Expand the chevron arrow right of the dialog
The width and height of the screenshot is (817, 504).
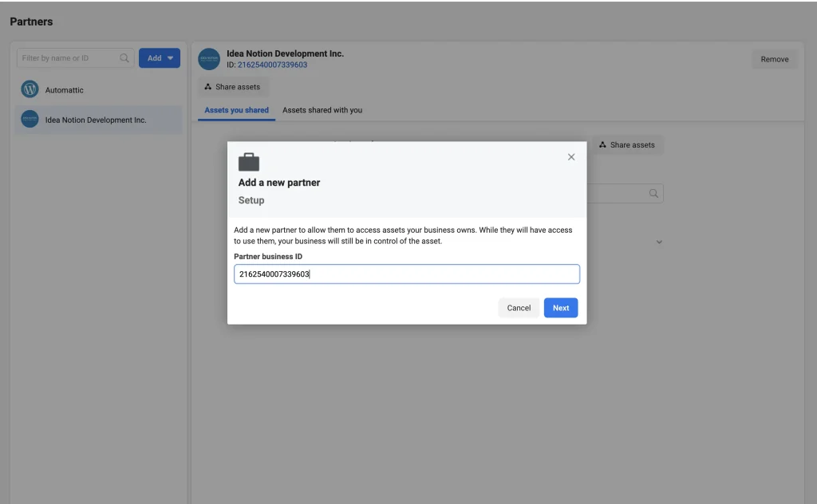pos(659,242)
